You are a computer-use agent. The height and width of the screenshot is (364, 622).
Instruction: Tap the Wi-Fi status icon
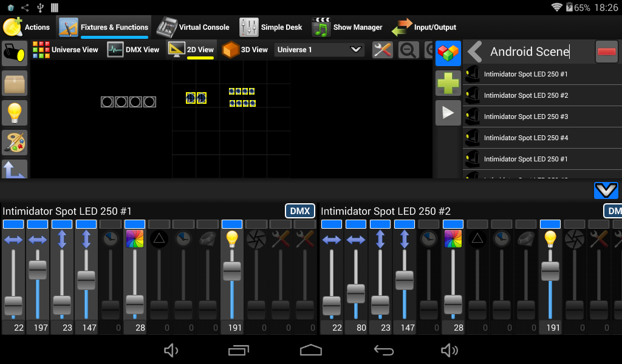(x=557, y=7)
